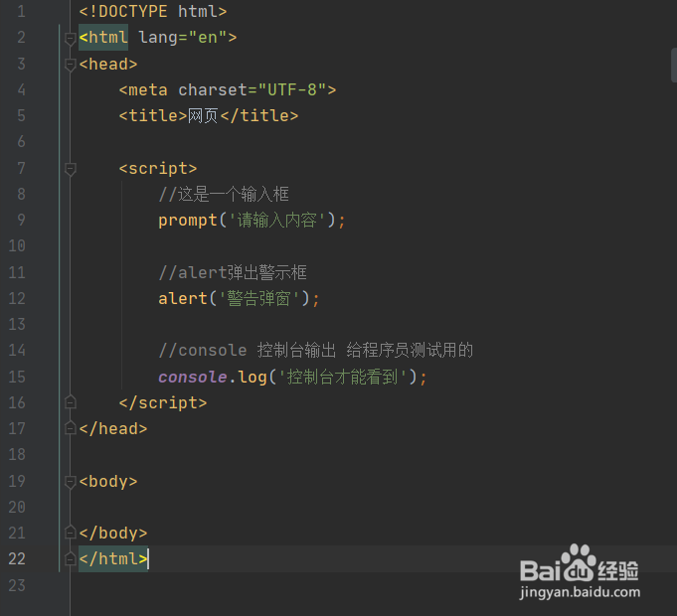Click the comment 这是一个输入框
The width and height of the screenshot is (677, 616).
click(224, 194)
